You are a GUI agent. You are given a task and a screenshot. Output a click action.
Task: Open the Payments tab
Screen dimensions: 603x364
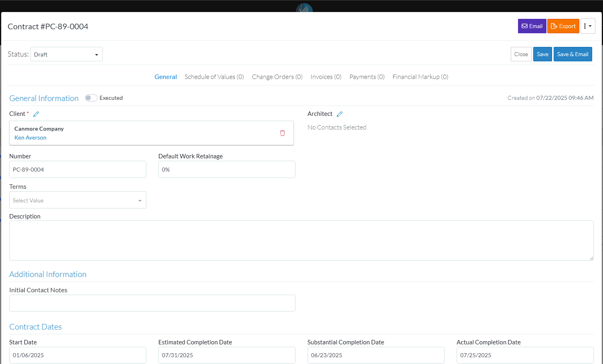coord(367,77)
